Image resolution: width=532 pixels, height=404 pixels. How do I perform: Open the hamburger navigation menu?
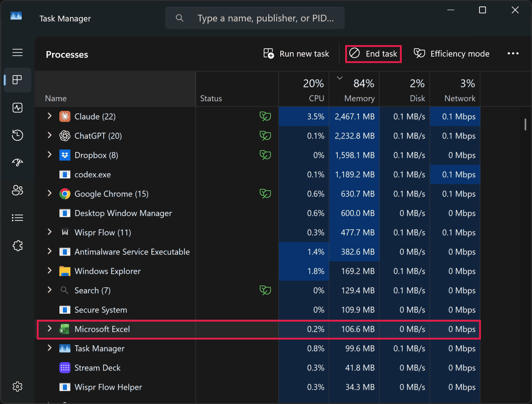[17, 52]
